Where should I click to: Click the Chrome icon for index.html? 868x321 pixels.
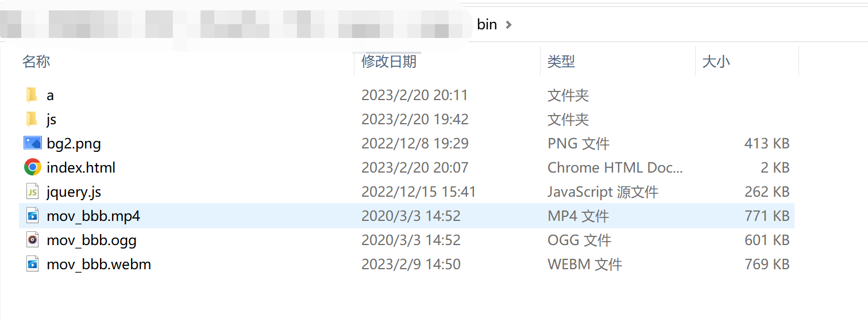(x=32, y=167)
